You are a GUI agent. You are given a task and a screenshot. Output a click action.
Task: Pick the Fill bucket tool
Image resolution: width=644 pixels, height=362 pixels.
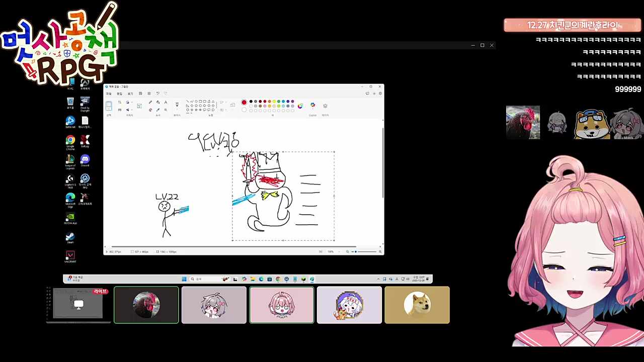(158, 102)
